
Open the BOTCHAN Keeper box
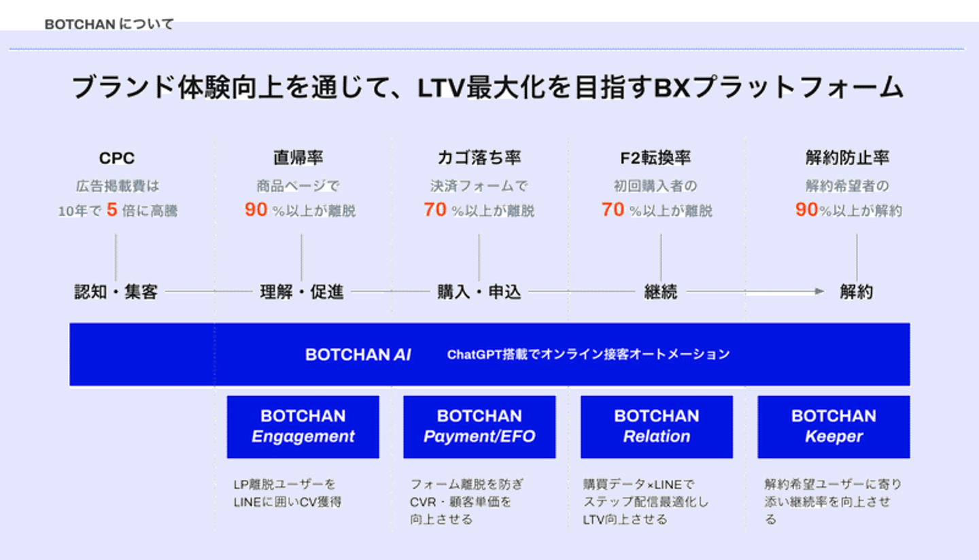click(x=834, y=427)
